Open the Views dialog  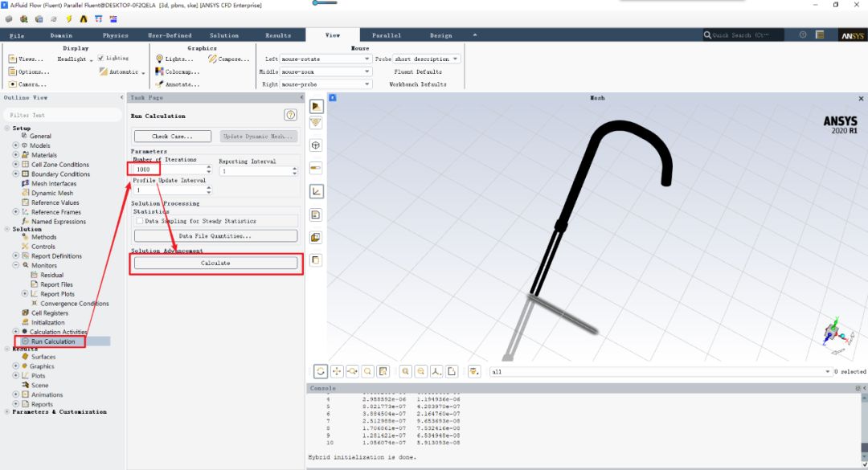[26, 59]
